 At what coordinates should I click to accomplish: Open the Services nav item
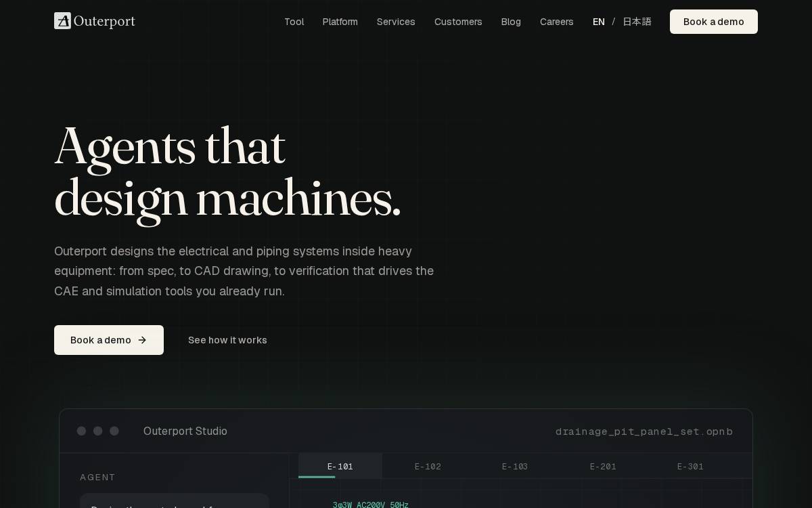tap(396, 22)
